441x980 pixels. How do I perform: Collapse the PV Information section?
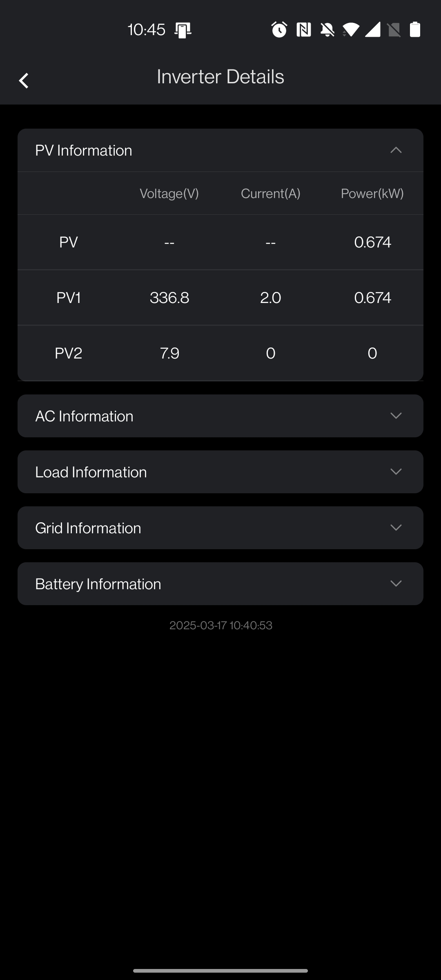tap(396, 150)
